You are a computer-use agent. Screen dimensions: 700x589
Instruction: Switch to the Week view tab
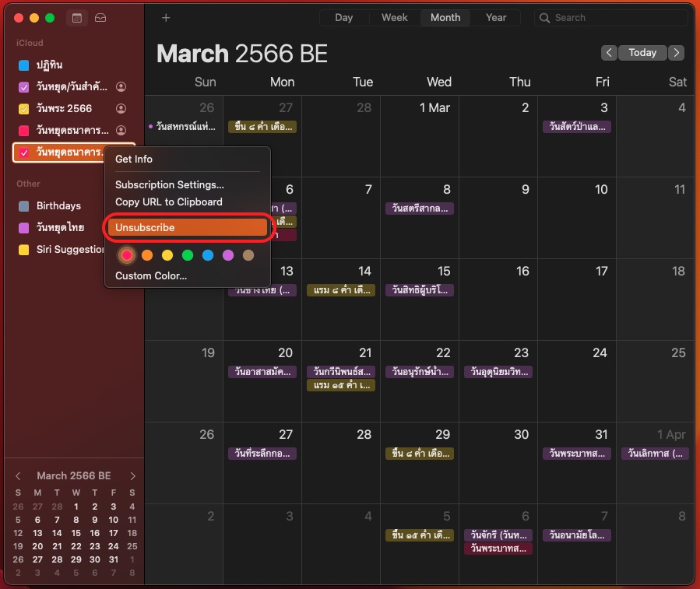[x=395, y=18]
